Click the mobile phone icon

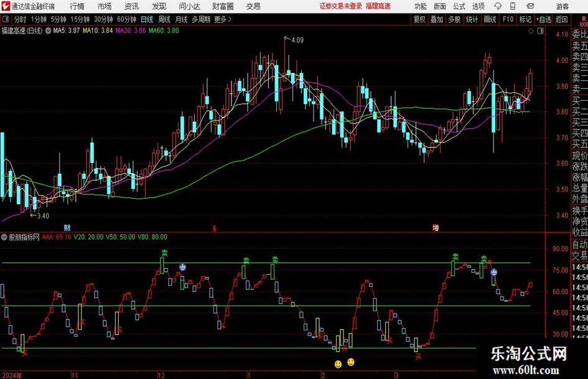click(513, 6)
